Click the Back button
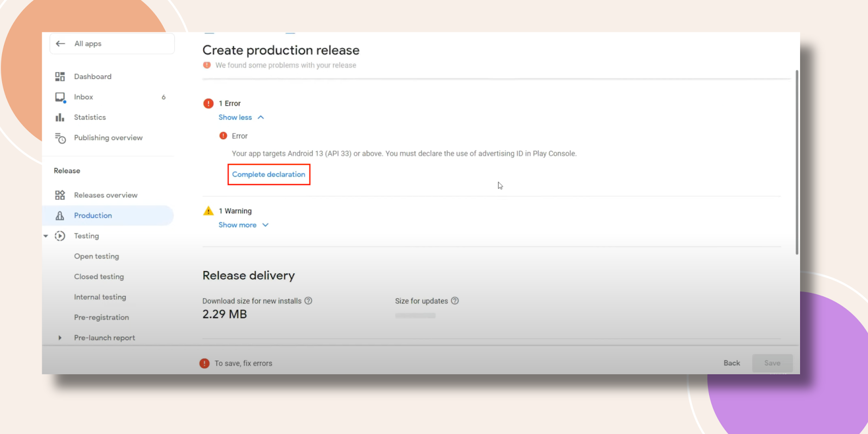Screen dimensions: 868x434 pos(732,363)
